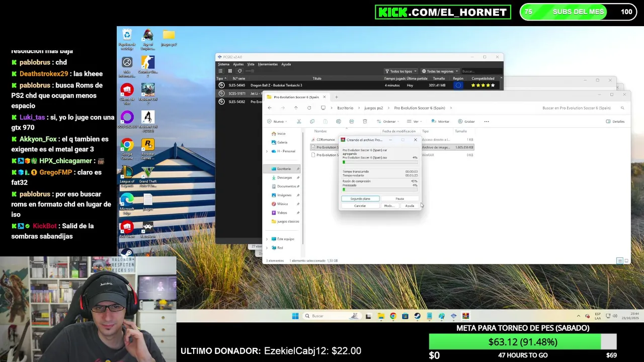Open Microsoft Edge desktop shortcut
This screenshot has width=644, height=362.
coord(127,204)
